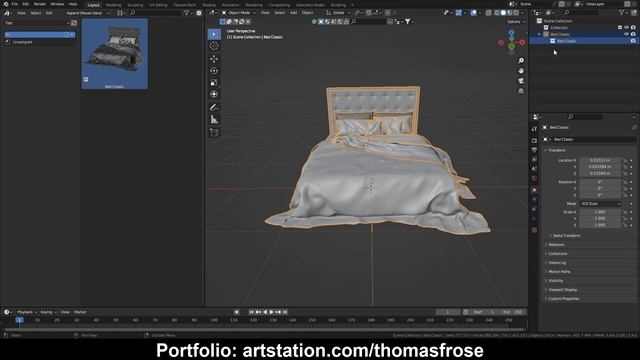Expand the Delta Transform panel
This screenshot has height=360, width=640.
click(566, 236)
